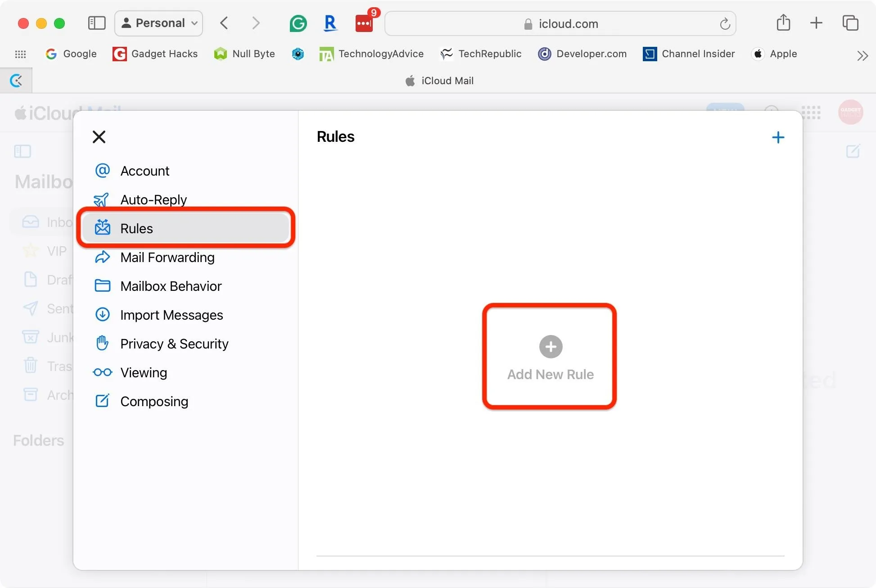Select the pinned tab with C icon
This screenshot has width=876, height=588.
(x=16, y=81)
